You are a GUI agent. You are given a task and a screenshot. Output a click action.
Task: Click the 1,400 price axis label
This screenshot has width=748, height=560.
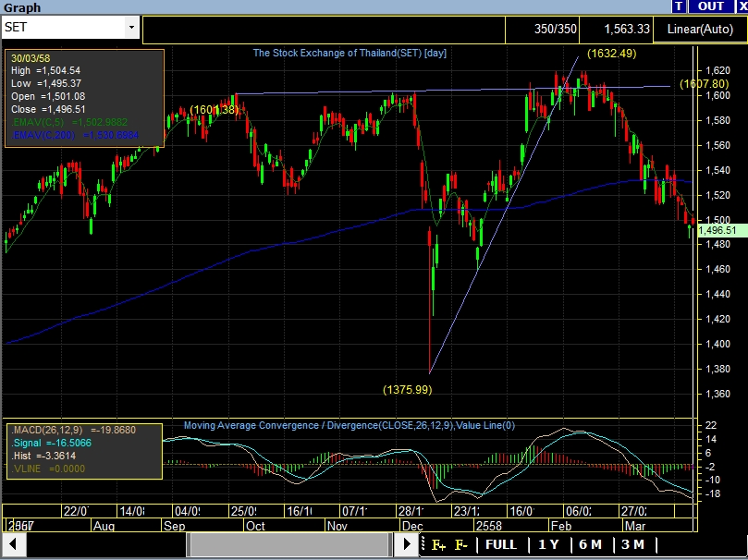pyautogui.click(x=717, y=344)
